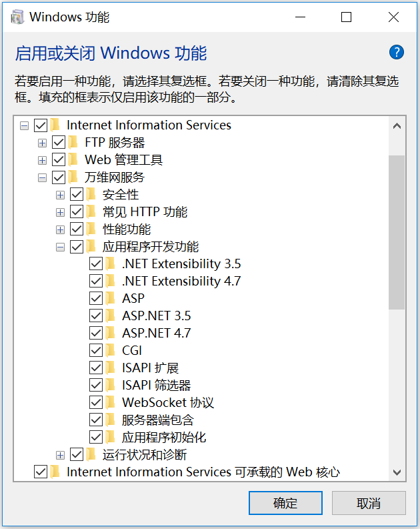Screen dimensions: 420x529
Task: Click the vertical scrollbar thumb
Action: pos(397,232)
